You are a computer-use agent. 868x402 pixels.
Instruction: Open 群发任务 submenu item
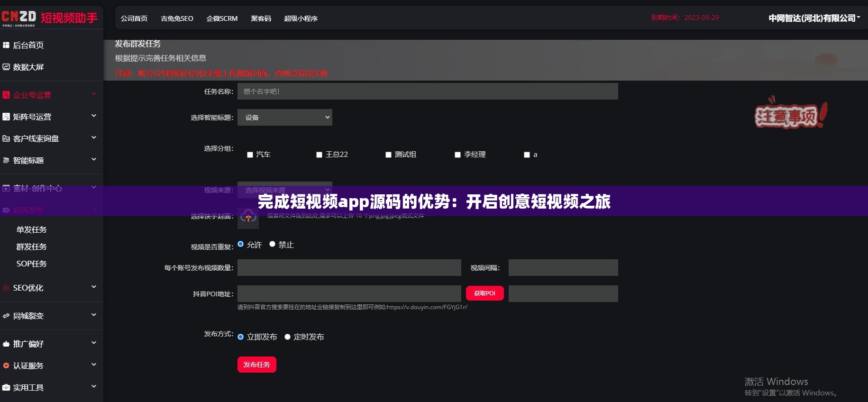(x=32, y=247)
